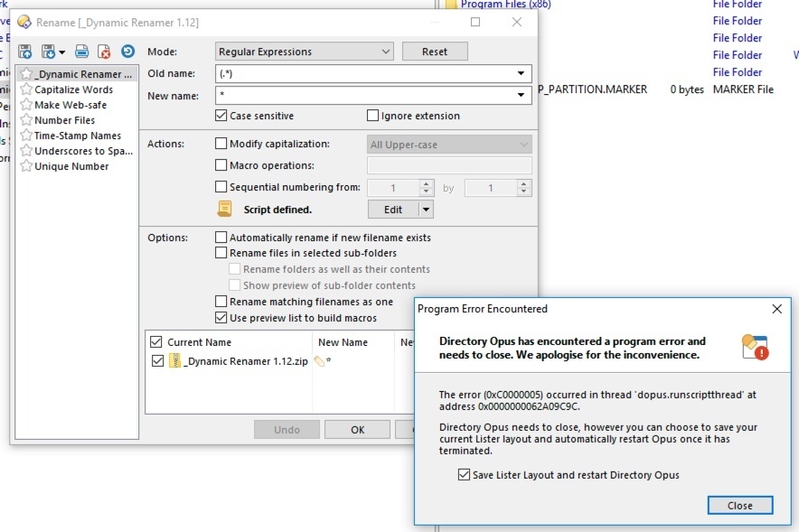Close the Program Error dialog with Close button
The width and height of the screenshot is (799, 532).
[x=739, y=505]
